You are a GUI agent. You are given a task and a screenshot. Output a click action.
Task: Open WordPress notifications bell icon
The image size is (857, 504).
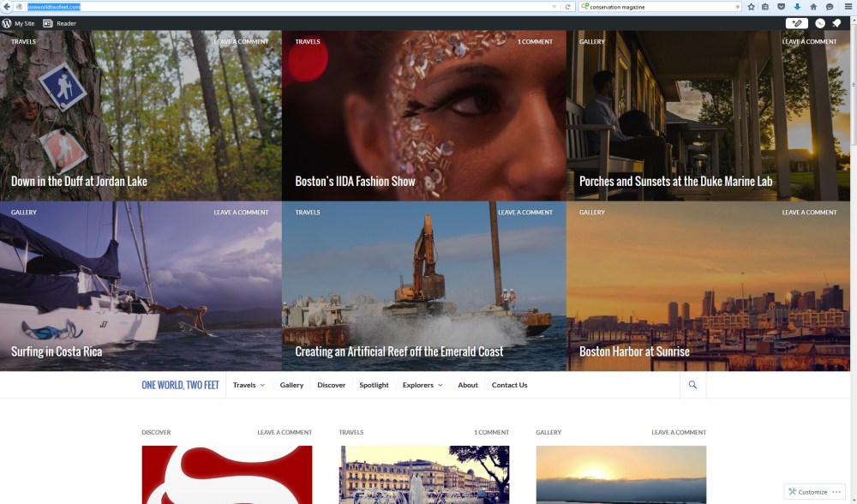pyautogui.click(x=836, y=23)
